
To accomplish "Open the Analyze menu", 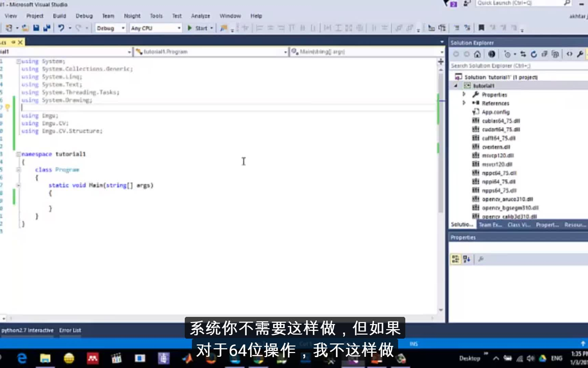I will (x=200, y=16).
